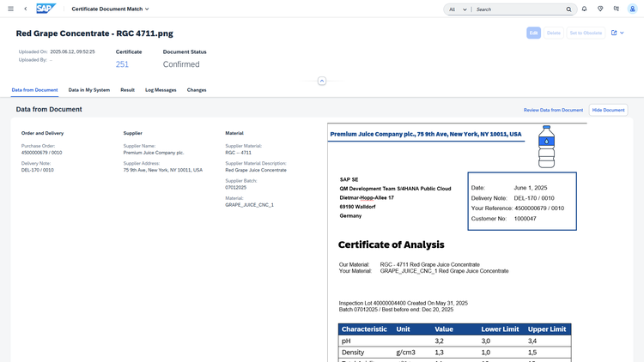Open the user profile avatar
644x362 pixels.
[633, 9]
